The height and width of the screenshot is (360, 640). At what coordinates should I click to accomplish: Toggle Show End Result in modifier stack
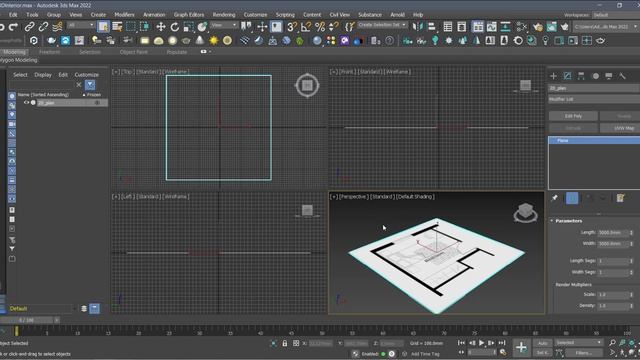point(572,198)
